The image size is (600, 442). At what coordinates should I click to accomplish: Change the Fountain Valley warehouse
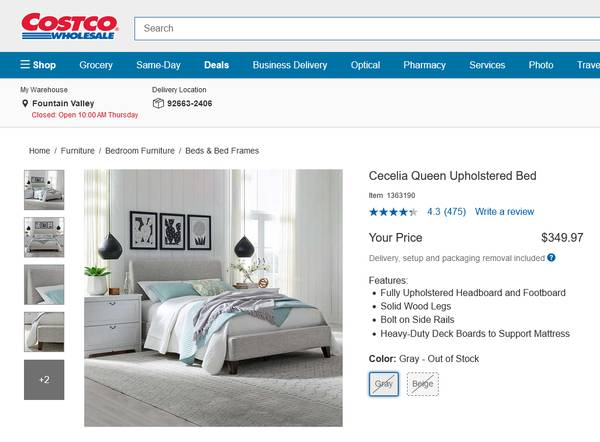point(63,103)
